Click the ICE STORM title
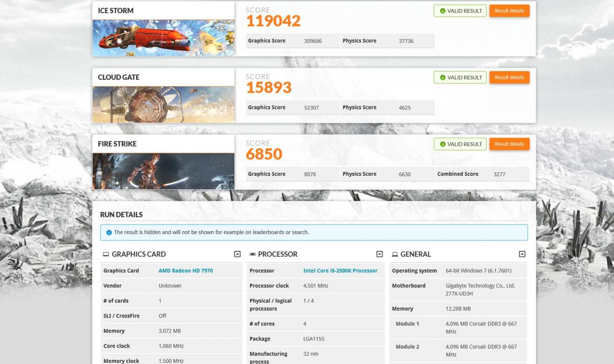614x364 pixels. click(x=116, y=11)
